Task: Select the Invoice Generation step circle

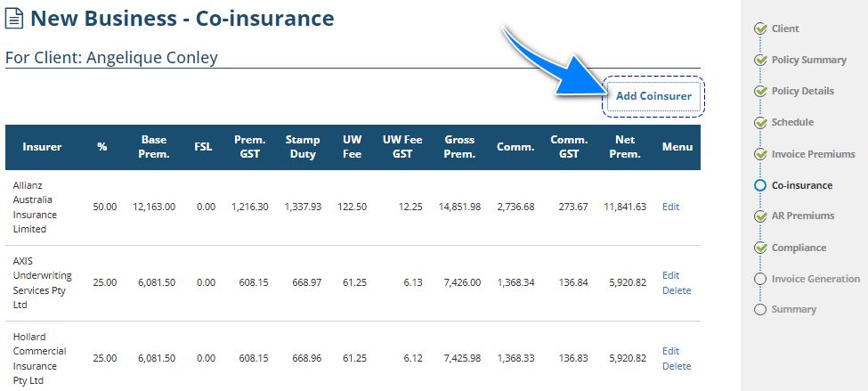Action: [760, 279]
